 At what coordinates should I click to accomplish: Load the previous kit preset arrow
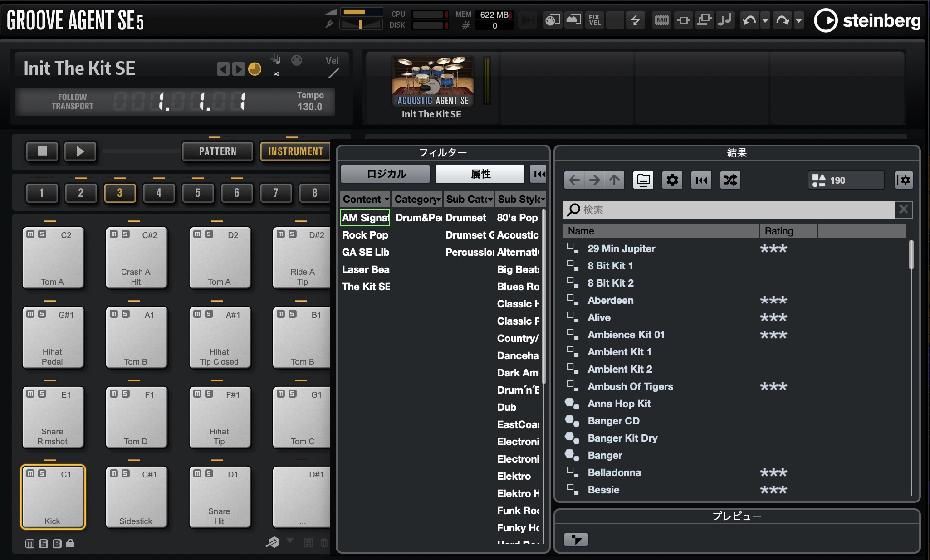coord(223,69)
